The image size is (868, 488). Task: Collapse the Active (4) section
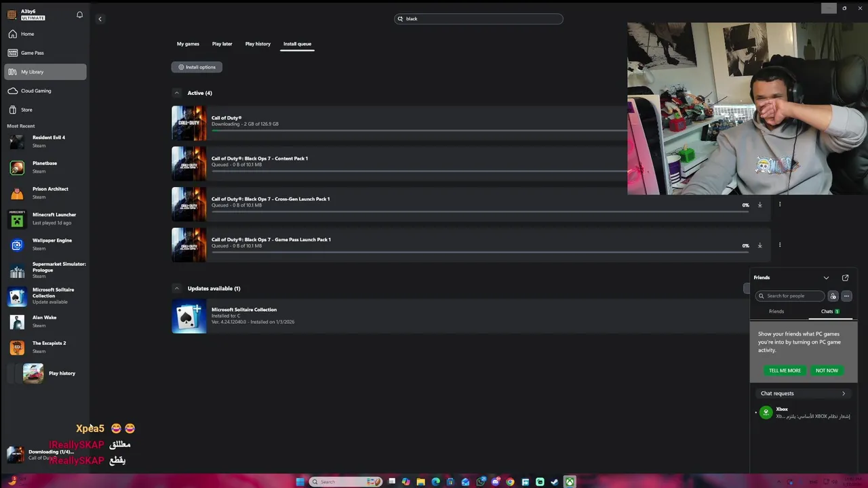pyautogui.click(x=177, y=93)
